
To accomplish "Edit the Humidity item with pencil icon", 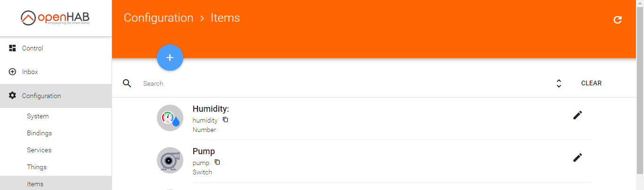I will coord(577,115).
